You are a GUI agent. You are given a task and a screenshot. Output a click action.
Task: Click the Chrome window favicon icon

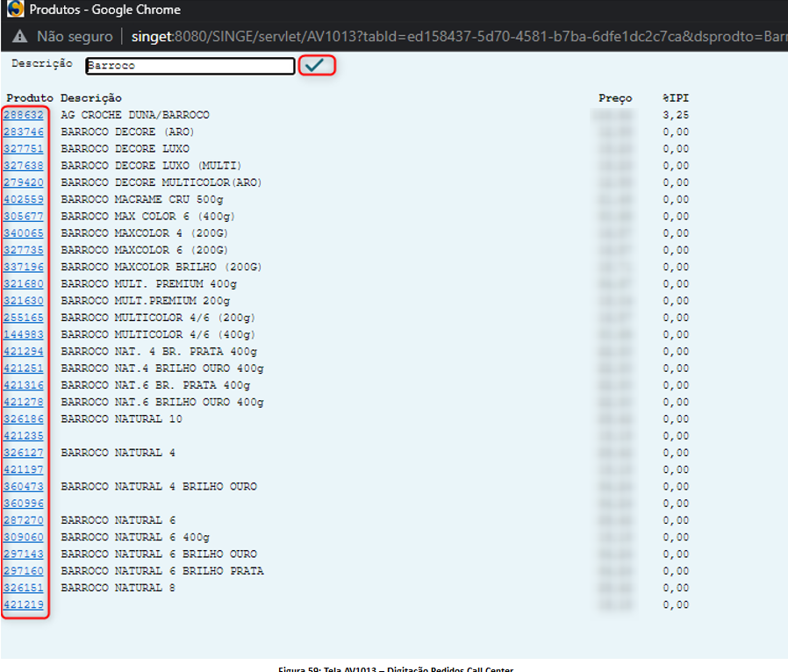(15, 10)
